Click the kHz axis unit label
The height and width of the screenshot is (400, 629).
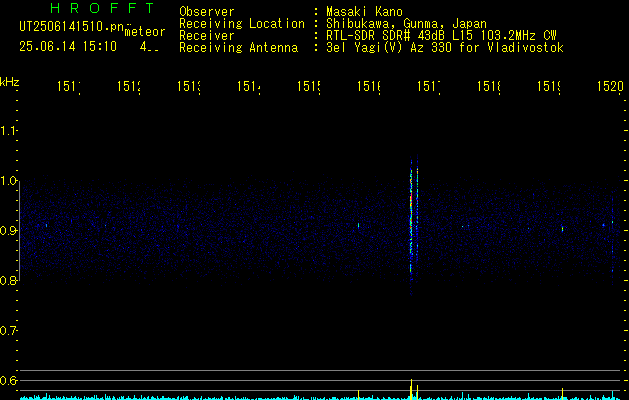10,82
